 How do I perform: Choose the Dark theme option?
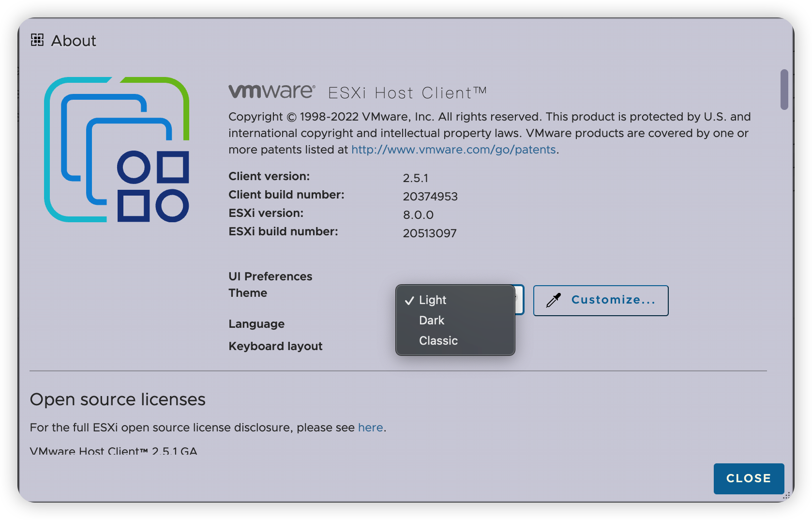coord(455,321)
